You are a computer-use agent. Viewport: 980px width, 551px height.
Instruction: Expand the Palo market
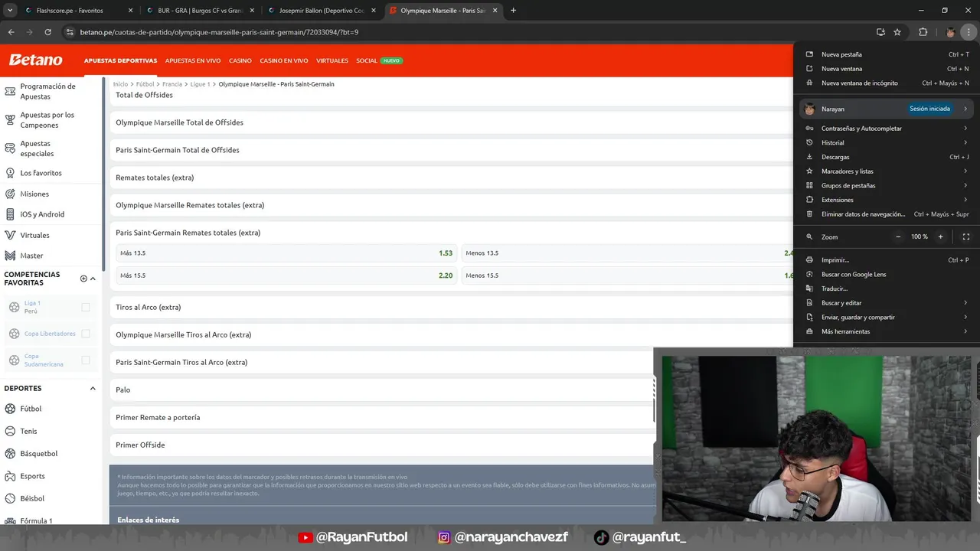(x=381, y=390)
